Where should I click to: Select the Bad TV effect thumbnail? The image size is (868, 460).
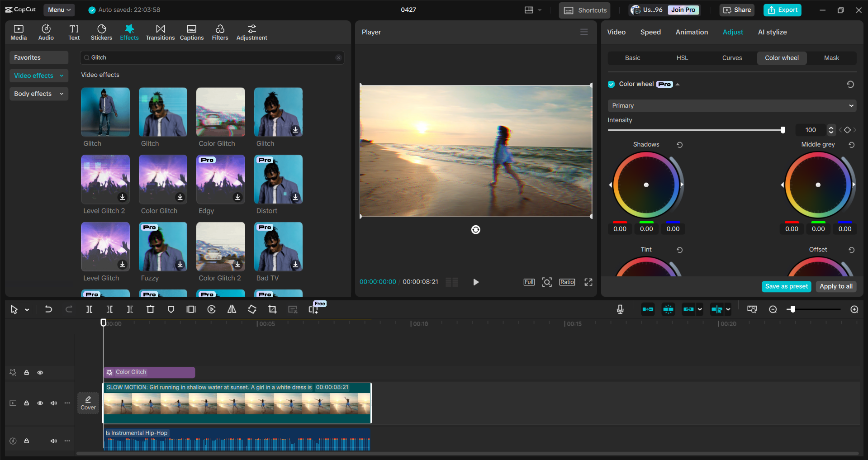(278, 247)
